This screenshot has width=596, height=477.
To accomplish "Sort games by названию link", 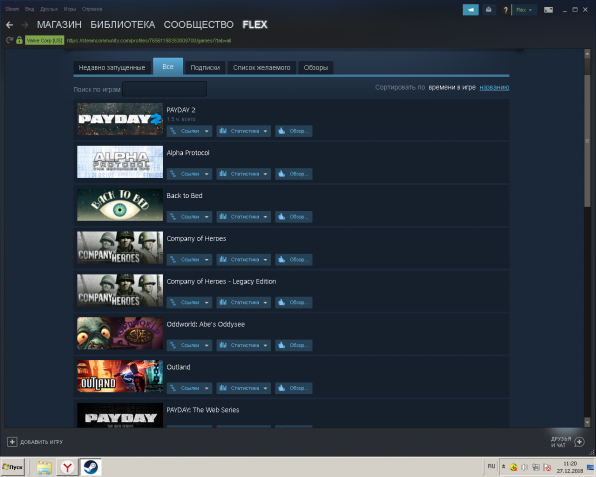I will [494, 87].
